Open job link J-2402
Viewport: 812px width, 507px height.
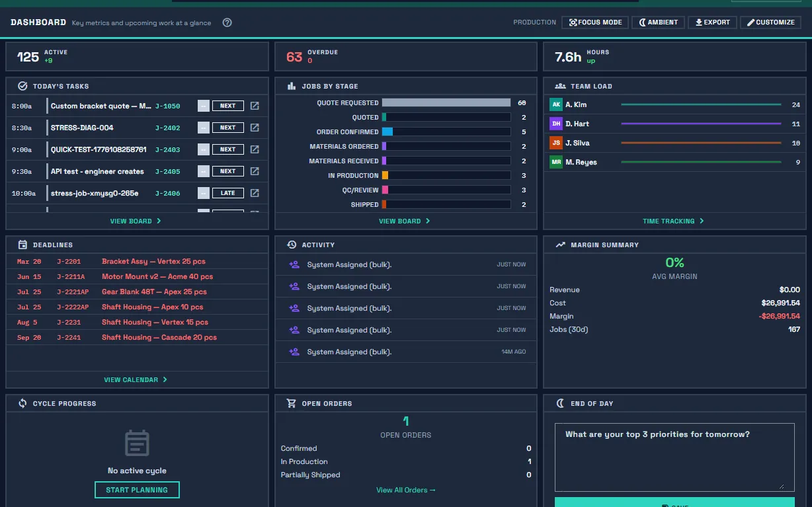click(x=167, y=128)
